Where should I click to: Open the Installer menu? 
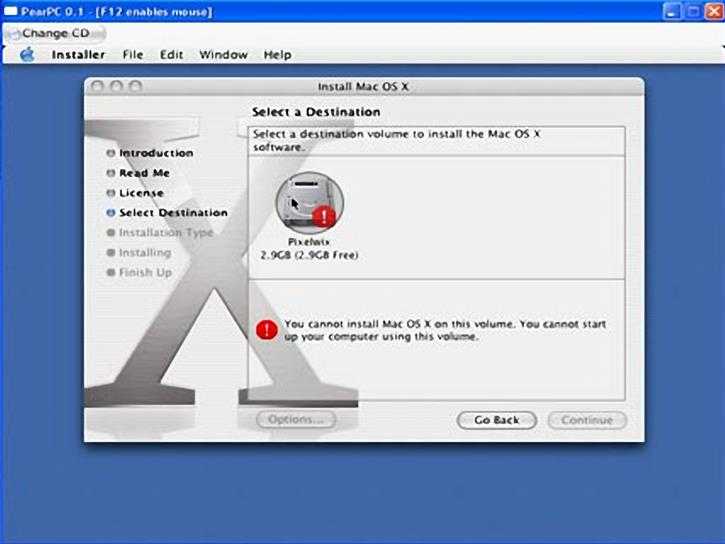point(78,55)
